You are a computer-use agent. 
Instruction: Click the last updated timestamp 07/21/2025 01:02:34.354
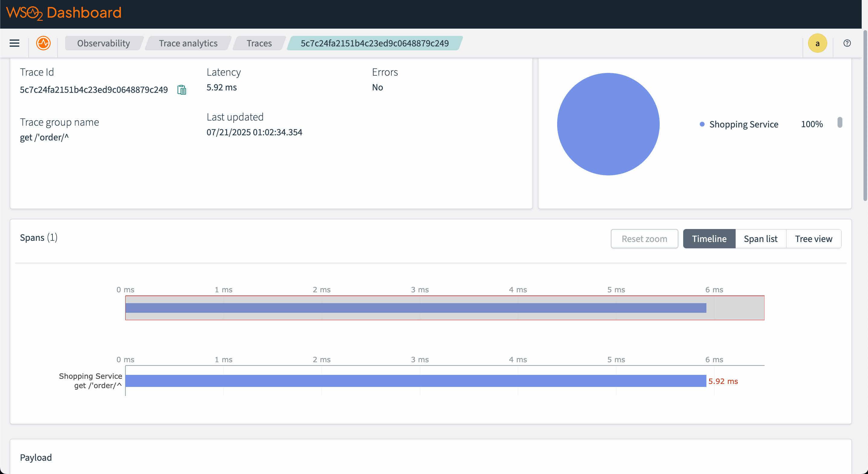point(254,132)
